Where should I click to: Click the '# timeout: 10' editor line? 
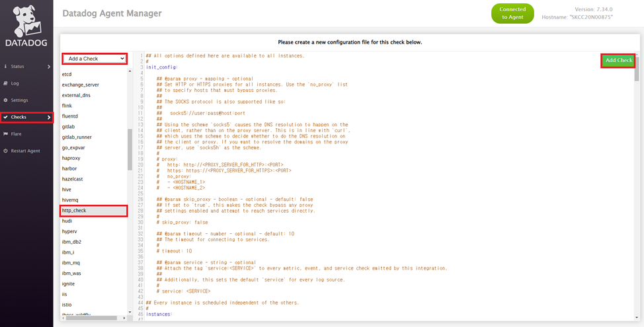[x=175, y=250]
